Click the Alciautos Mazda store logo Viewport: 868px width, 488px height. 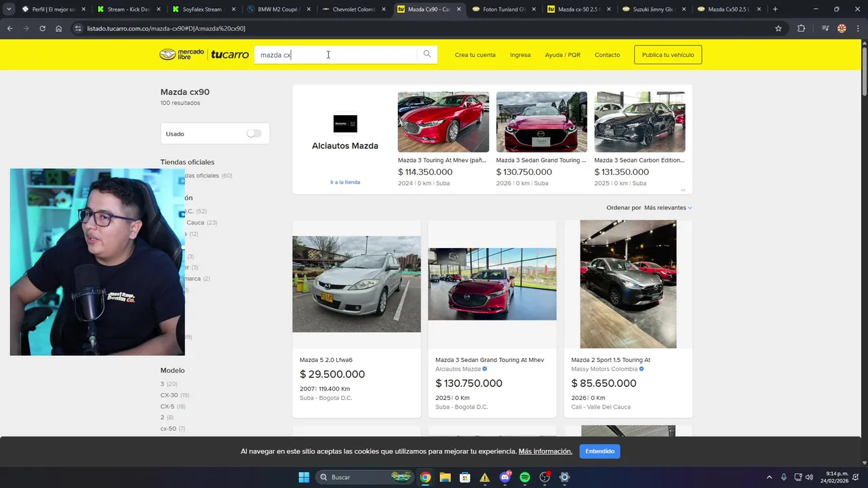(345, 123)
